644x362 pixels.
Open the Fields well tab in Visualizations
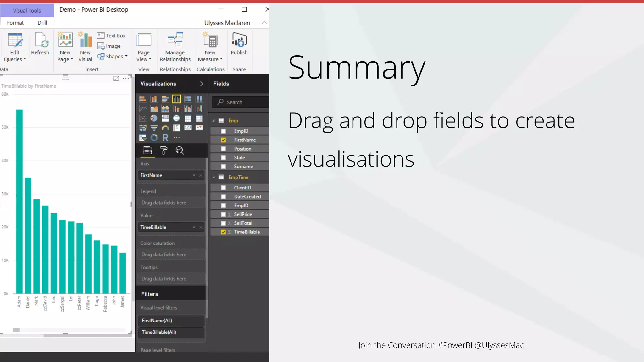tap(147, 151)
